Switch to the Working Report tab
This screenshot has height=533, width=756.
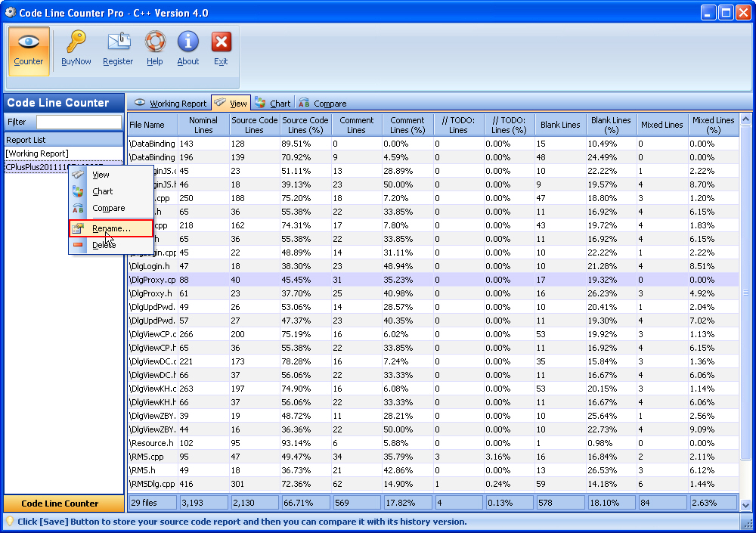coord(170,104)
